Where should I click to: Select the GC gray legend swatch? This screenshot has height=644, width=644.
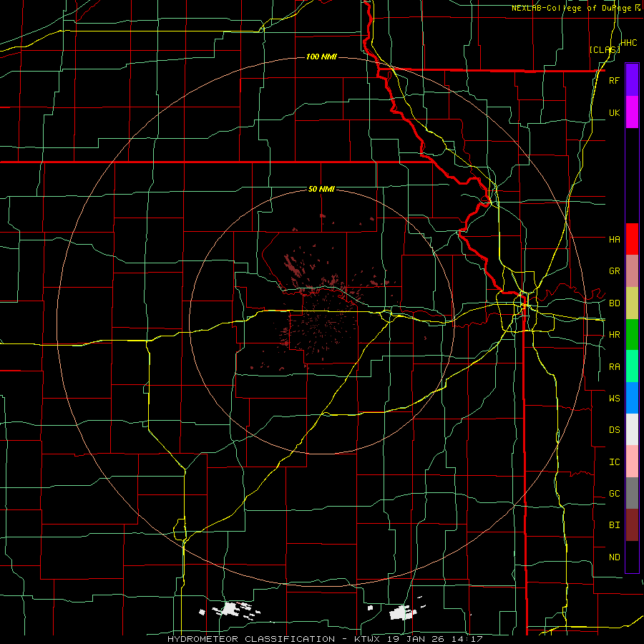click(x=632, y=493)
